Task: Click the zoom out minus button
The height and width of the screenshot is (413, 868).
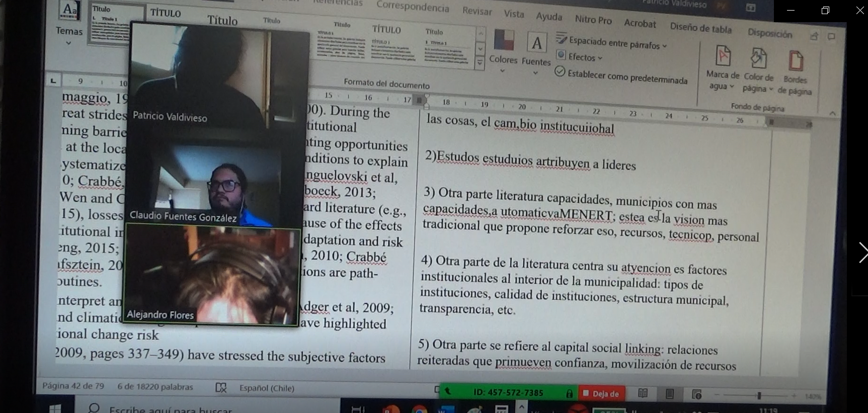Action: tap(717, 395)
